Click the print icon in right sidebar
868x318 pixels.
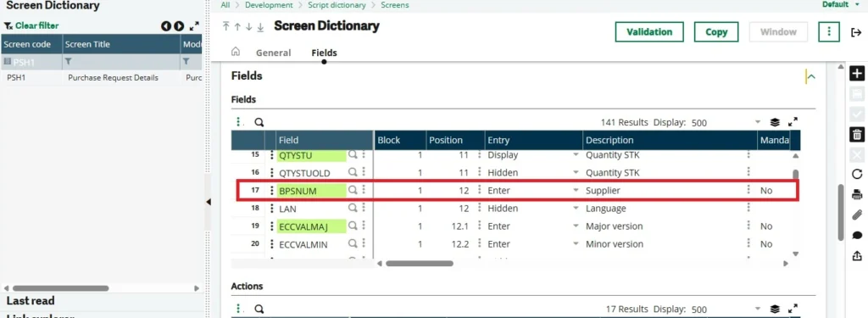pos(856,194)
